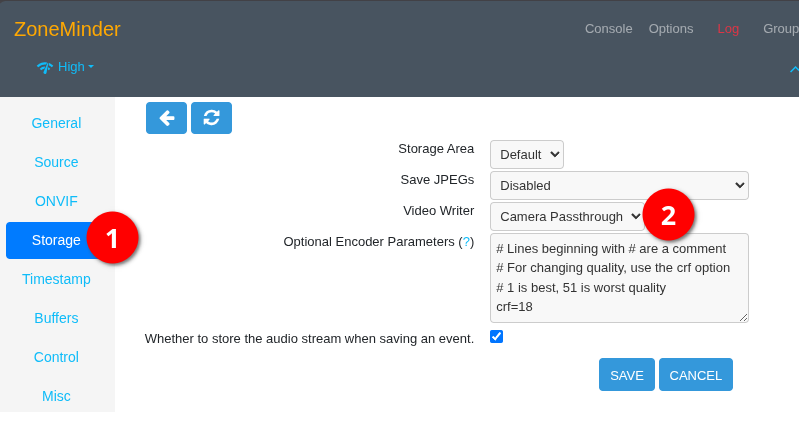Open the Options menu item
The width and height of the screenshot is (799, 447).
coord(671,29)
